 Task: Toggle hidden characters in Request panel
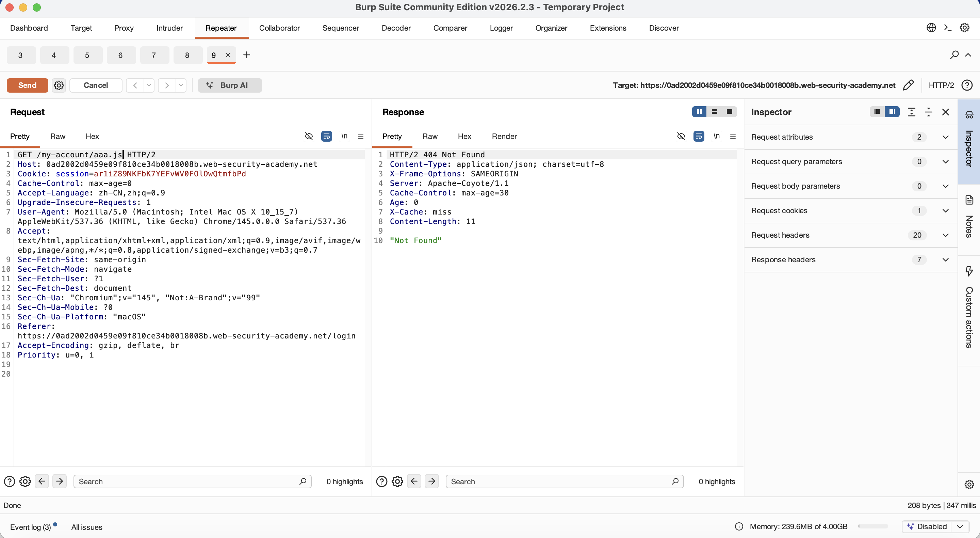pyautogui.click(x=309, y=136)
